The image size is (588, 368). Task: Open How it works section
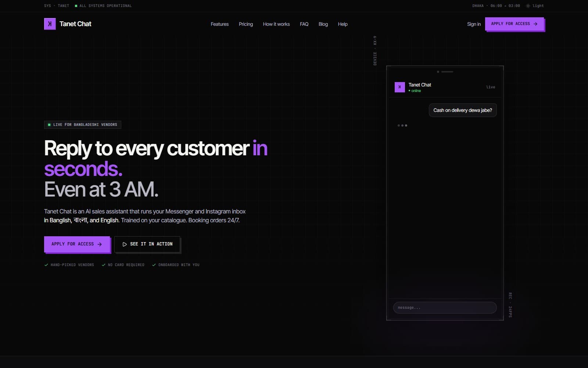tap(276, 24)
